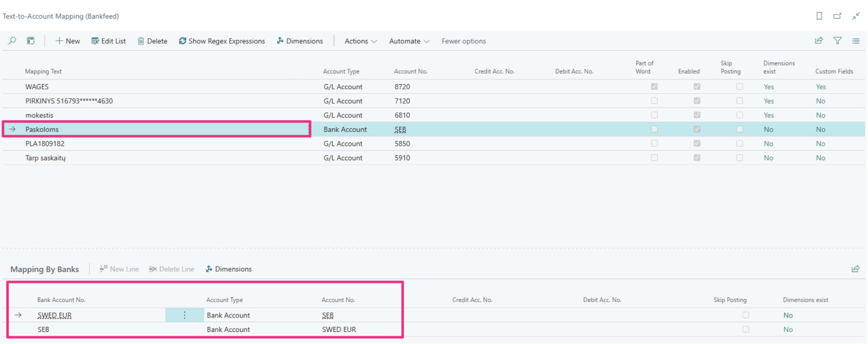Click the Dimensions icon in Mapping By Banks
The width and height of the screenshot is (868, 344).
(x=209, y=269)
